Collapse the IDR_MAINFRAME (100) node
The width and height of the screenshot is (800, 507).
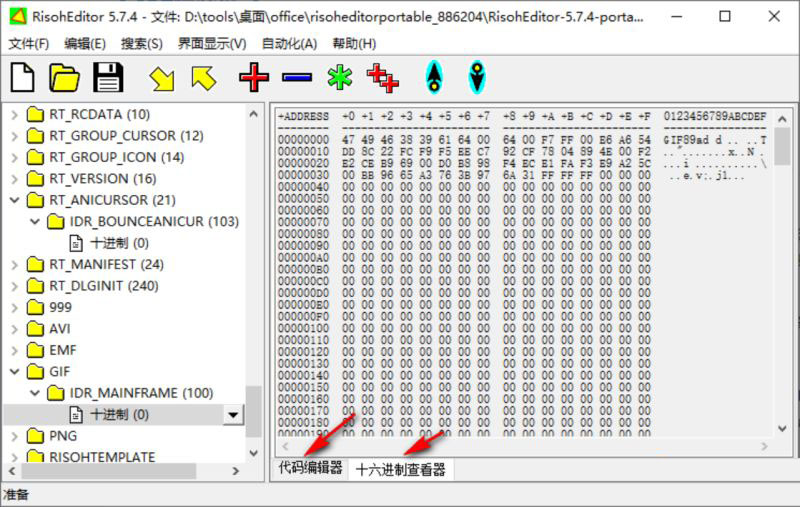35,393
